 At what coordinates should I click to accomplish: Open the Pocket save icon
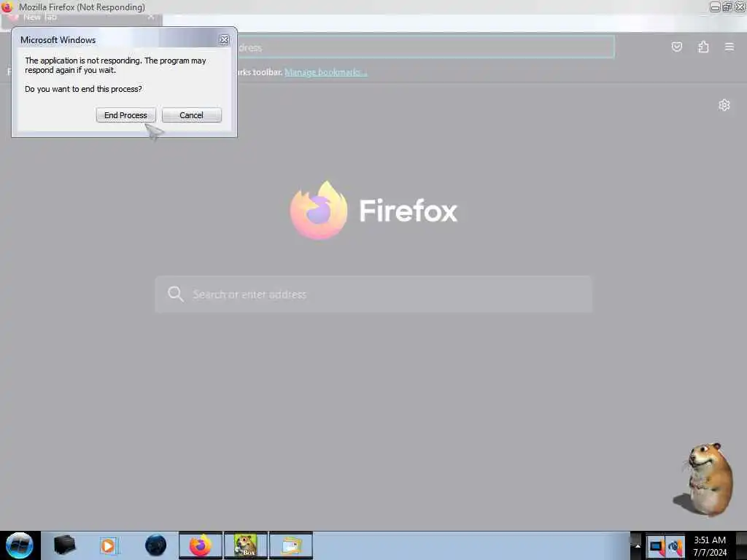click(x=676, y=47)
